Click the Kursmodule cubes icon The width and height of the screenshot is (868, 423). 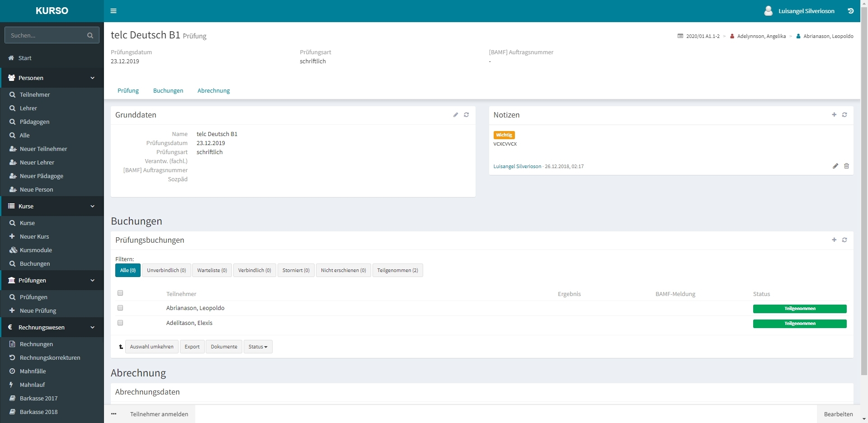[x=13, y=250]
